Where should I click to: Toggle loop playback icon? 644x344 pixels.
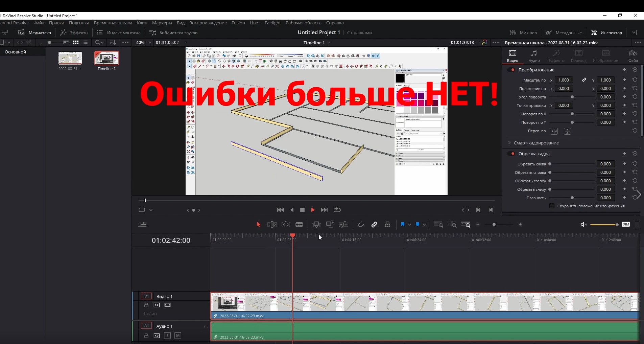pyautogui.click(x=337, y=210)
